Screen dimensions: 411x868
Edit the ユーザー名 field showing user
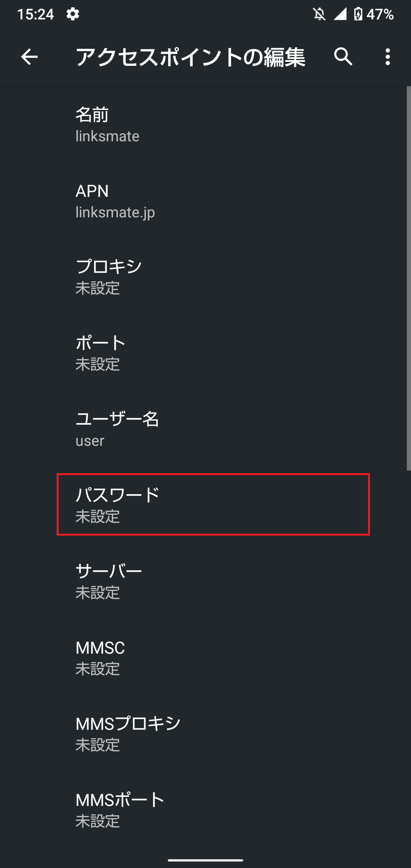coord(205,429)
